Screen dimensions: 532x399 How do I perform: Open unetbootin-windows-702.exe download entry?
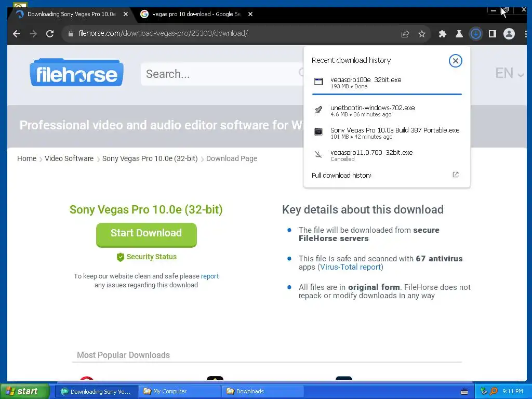[387, 111]
